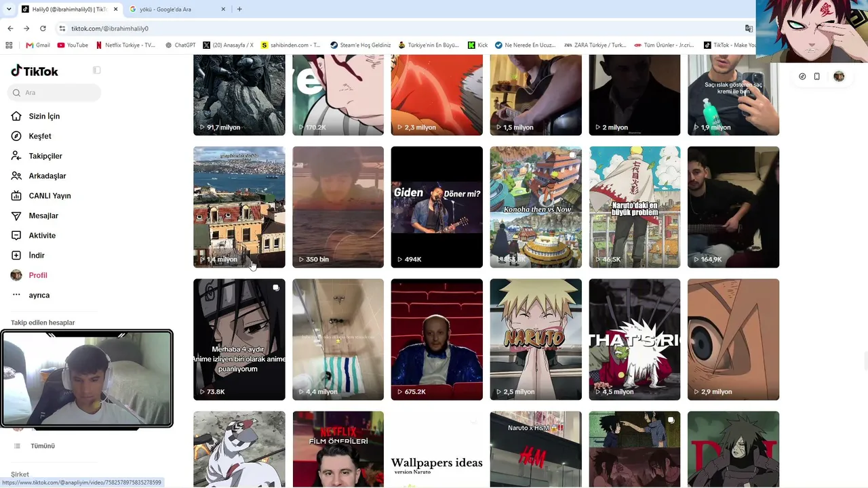Switch to the yökü Google'da Ara tab
This screenshot has height=488, width=868.
coord(177,9)
